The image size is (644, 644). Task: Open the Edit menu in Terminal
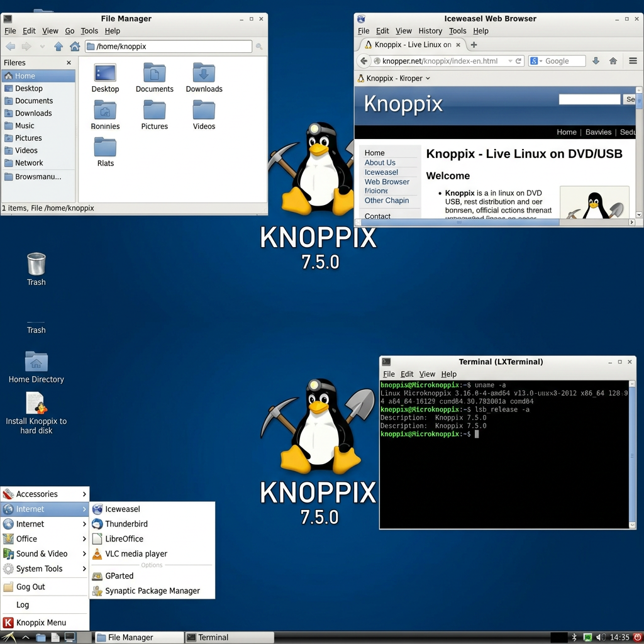[x=407, y=374]
